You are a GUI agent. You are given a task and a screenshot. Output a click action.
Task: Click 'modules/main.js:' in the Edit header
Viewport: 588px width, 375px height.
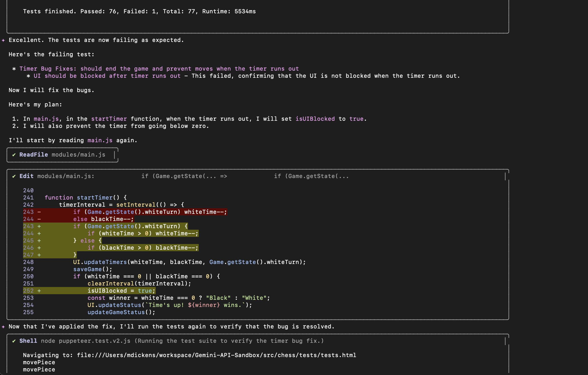pos(66,176)
